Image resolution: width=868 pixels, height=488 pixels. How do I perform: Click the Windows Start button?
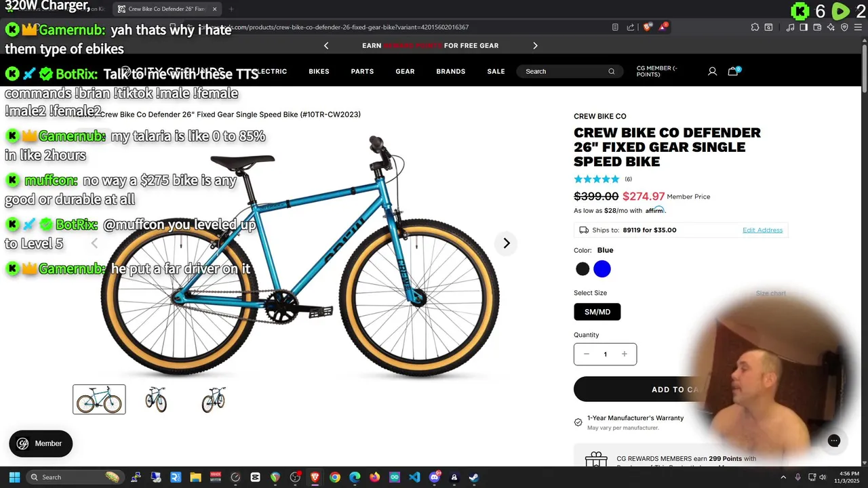[x=14, y=477]
